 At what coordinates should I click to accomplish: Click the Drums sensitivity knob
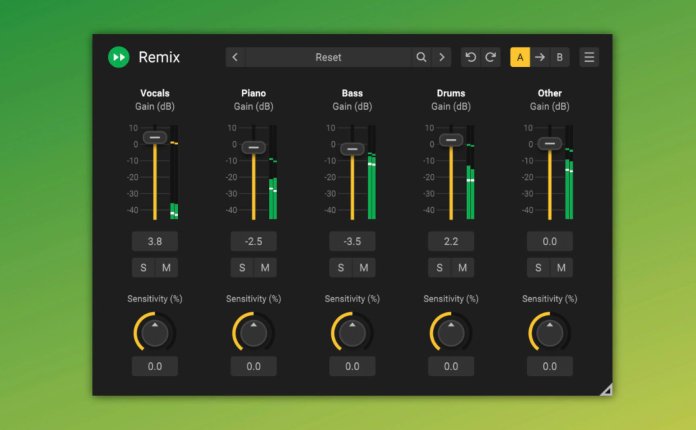pos(451,333)
